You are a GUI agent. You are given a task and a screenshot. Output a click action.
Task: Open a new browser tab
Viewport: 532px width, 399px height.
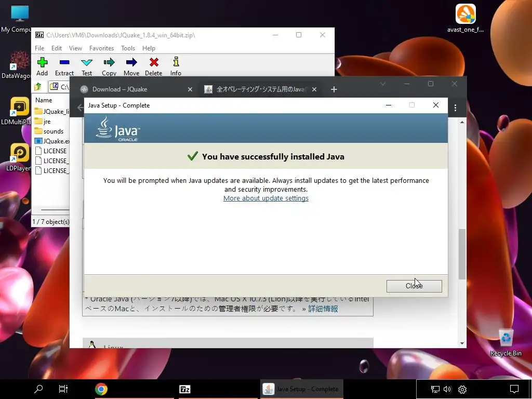(x=334, y=89)
